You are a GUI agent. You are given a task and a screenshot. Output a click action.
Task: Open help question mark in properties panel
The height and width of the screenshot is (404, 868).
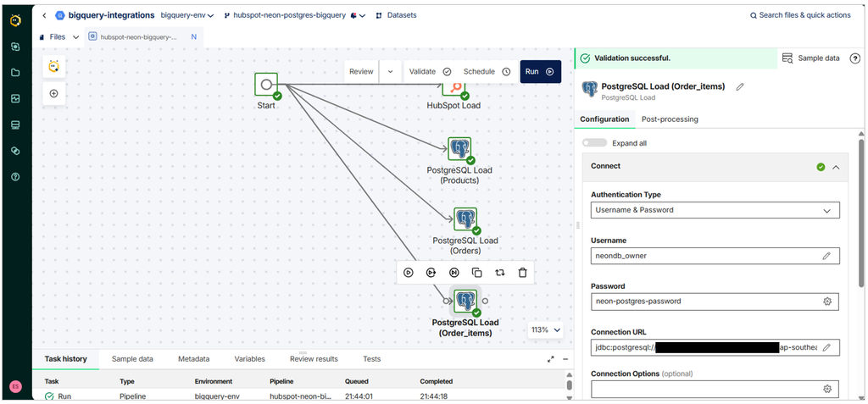point(854,58)
